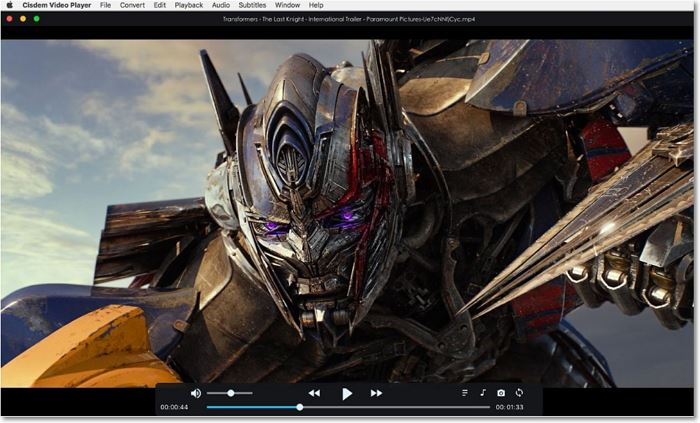Click total duration 00:01:33

(509, 407)
